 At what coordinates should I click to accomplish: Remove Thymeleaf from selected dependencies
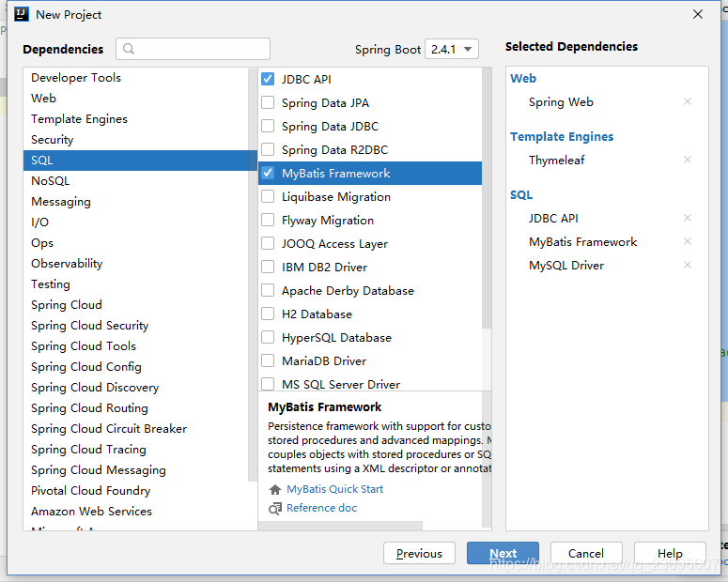pos(688,160)
